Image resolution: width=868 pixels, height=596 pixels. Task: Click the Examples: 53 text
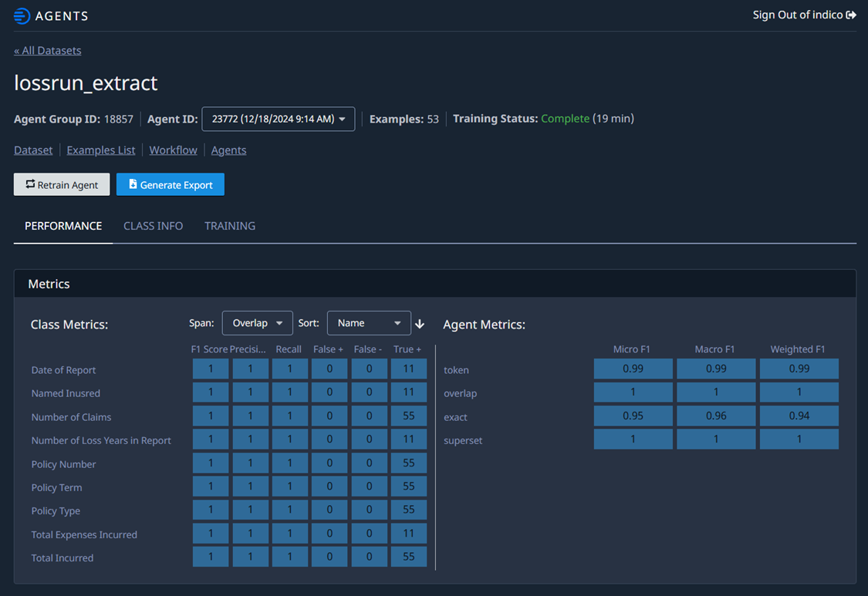point(404,119)
